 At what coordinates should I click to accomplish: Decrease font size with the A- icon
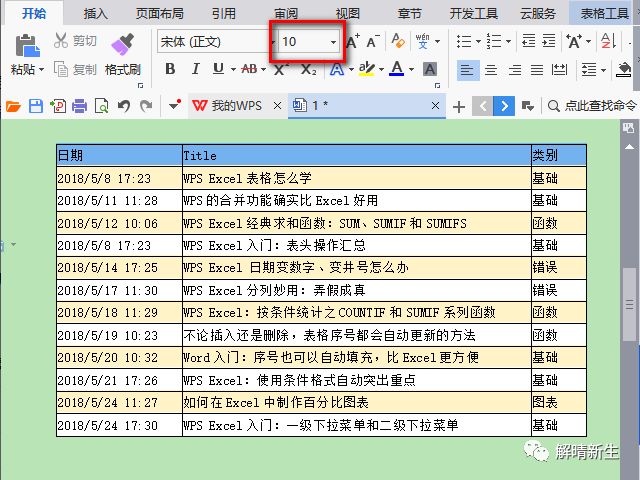(373, 41)
